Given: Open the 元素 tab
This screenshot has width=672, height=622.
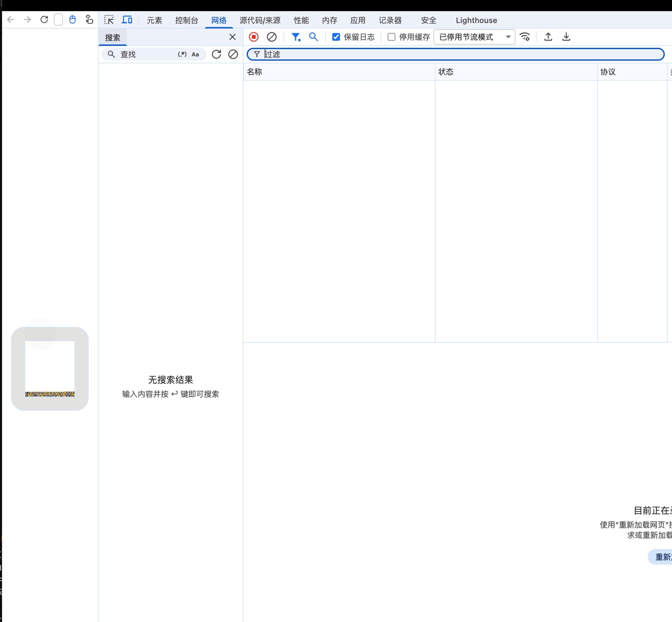Looking at the screenshot, I should (x=154, y=20).
